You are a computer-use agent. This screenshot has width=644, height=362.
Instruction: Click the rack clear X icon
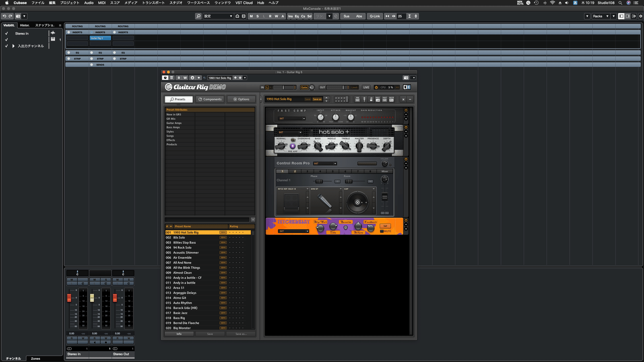point(403,99)
